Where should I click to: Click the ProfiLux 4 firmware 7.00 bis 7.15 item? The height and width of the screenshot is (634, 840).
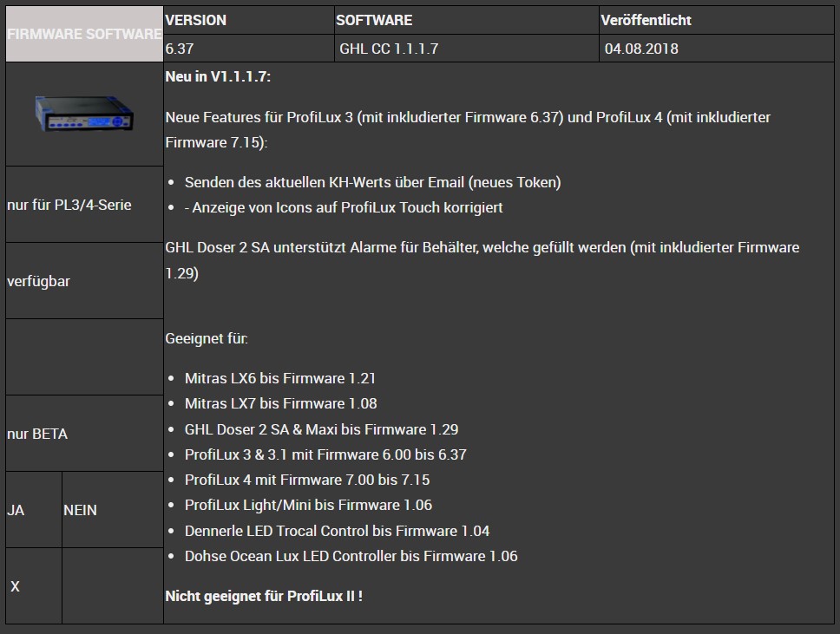pos(307,480)
